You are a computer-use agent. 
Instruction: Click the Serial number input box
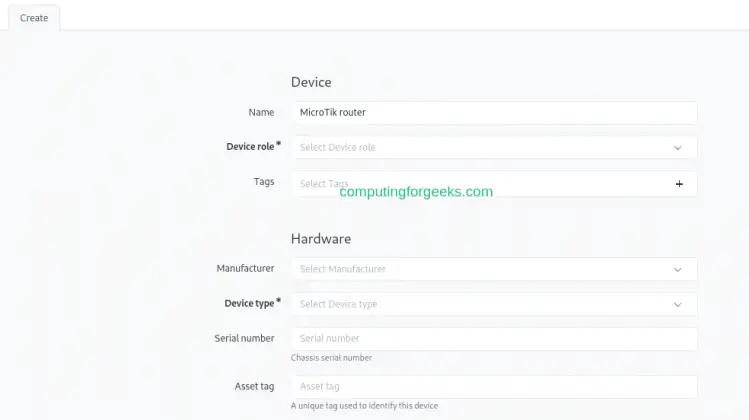(x=494, y=339)
